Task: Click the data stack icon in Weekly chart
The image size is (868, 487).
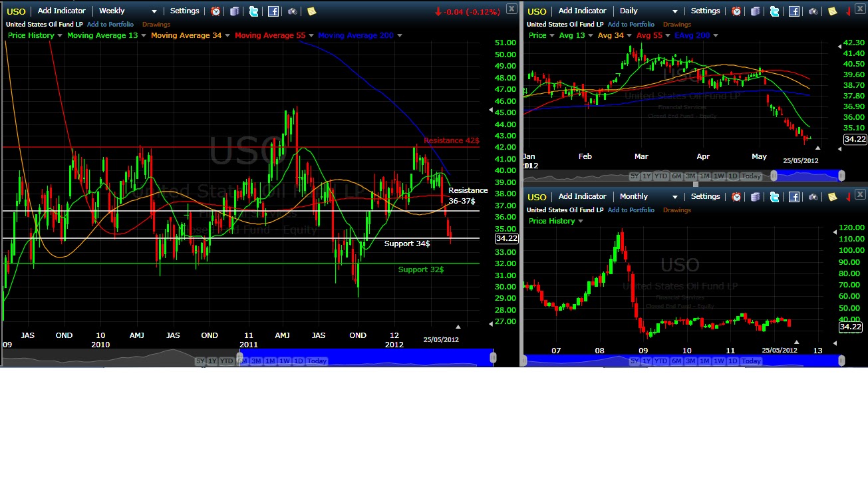Action: (235, 11)
